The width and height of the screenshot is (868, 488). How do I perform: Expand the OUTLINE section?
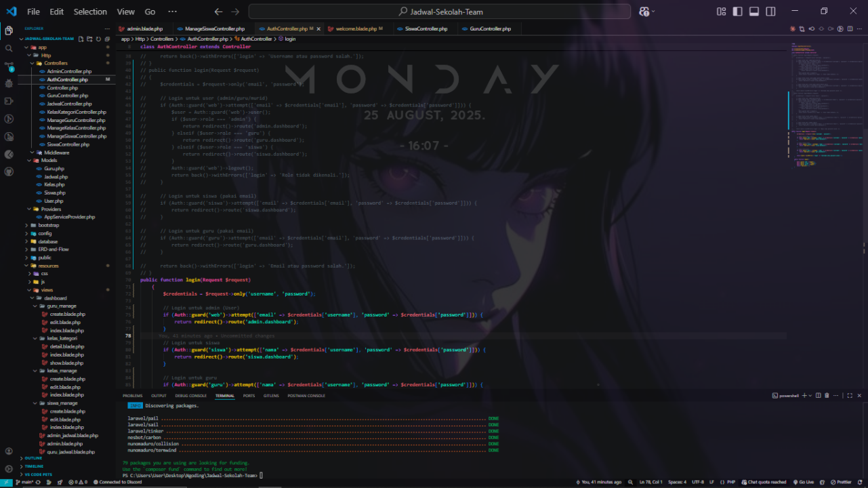click(x=33, y=458)
